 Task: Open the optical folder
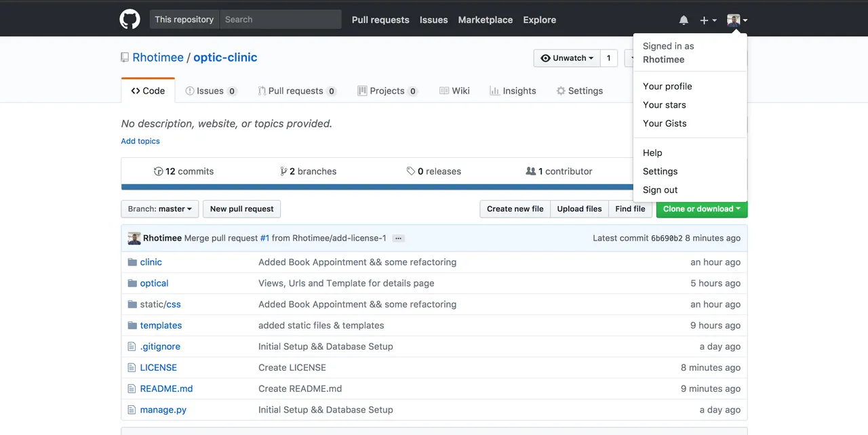155,283
